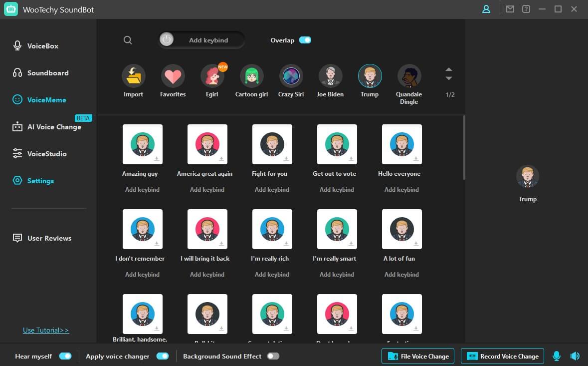Image resolution: width=588 pixels, height=366 pixels.
Task: Select the Crazy Siri category icon
Action: [291, 76]
